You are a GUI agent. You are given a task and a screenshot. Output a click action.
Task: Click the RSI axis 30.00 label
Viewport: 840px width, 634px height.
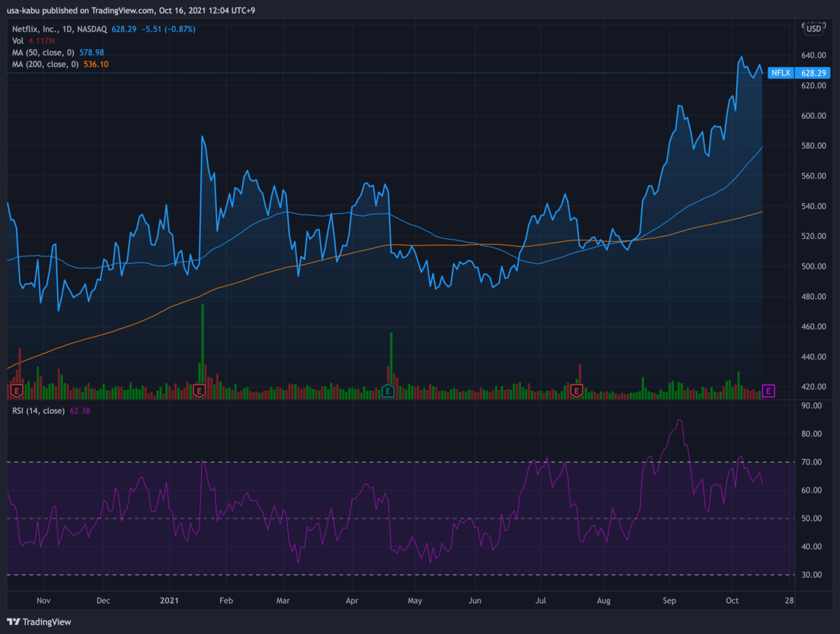[x=812, y=575]
